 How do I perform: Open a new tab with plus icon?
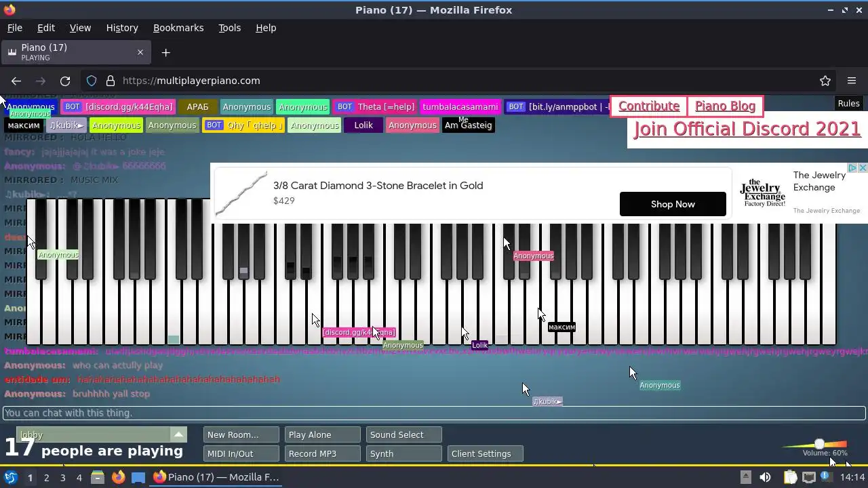coord(165,52)
